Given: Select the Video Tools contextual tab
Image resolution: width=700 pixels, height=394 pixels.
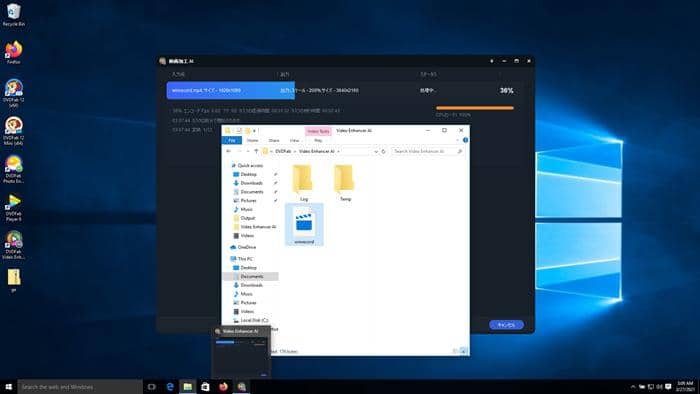Looking at the screenshot, I should pos(318,131).
